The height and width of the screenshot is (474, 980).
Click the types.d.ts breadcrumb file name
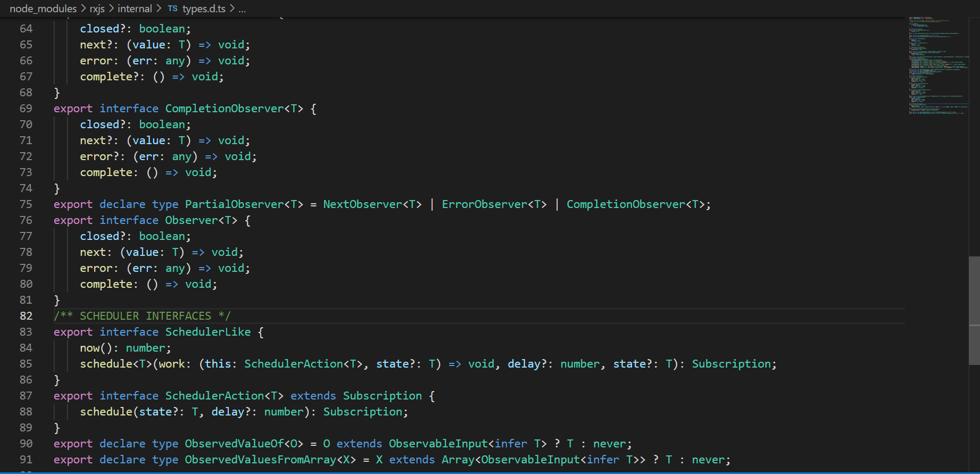coord(204,9)
